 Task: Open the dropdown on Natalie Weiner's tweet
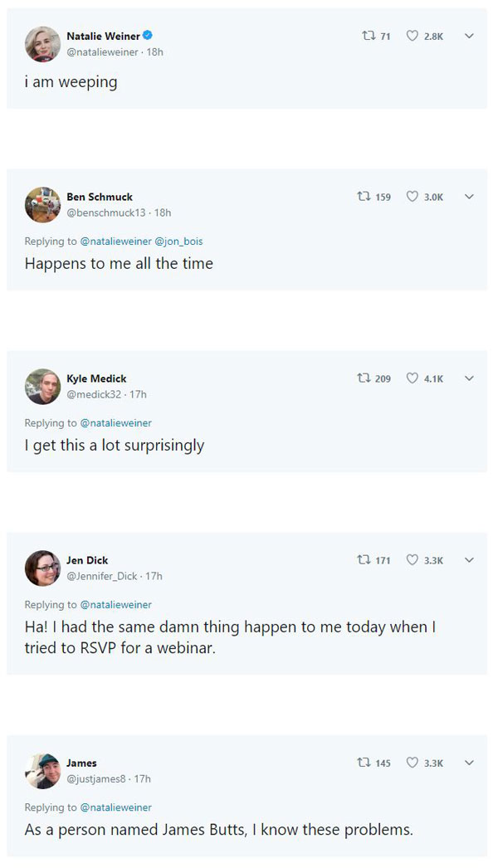pyautogui.click(x=469, y=37)
